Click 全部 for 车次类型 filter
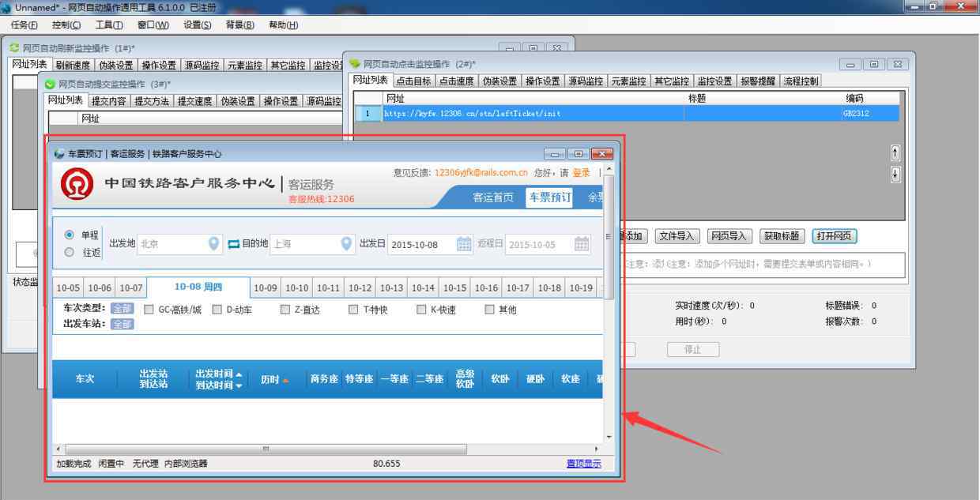Viewport: 980px width, 500px height. click(x=122, y=309)
